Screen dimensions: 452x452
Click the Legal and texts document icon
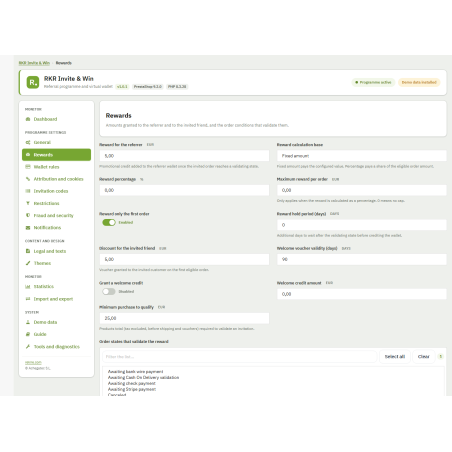(x=28, y=251)
